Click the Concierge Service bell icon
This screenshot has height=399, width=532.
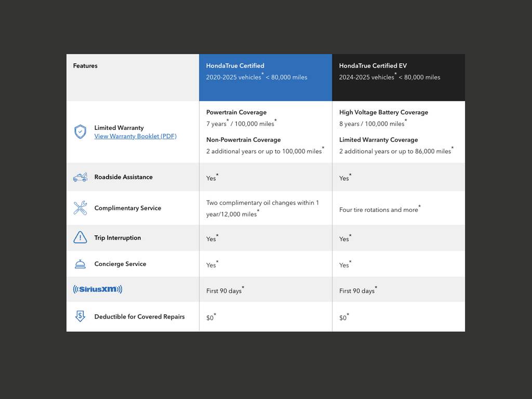pos(80,264)
